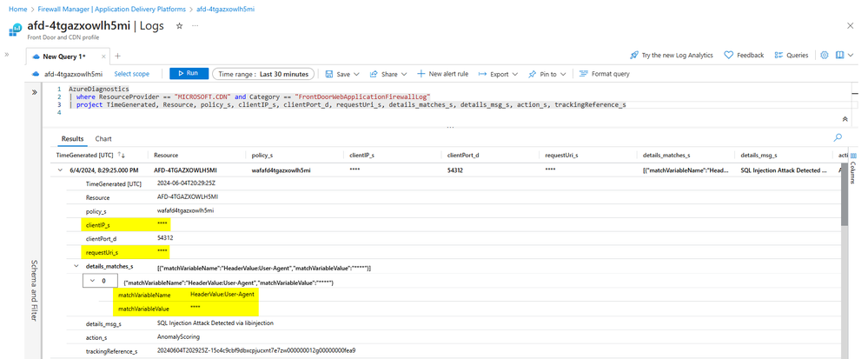
Task: Open the Save dropdown
Action: [x=342, y=74]
